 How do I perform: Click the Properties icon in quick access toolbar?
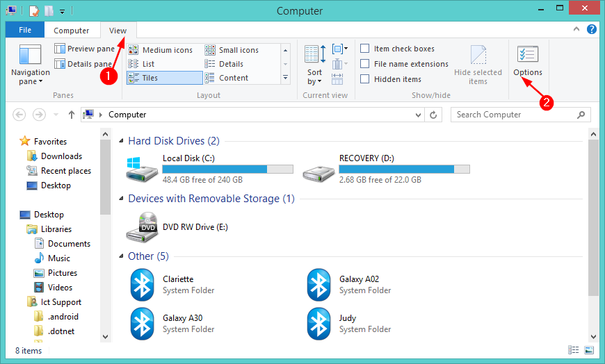(34, 11)
